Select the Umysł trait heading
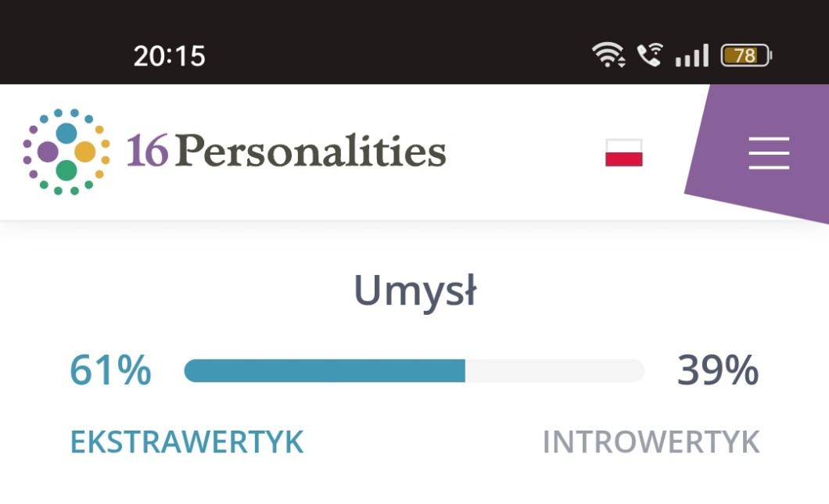This screenshot has height=504, width=829. (414, 291)
